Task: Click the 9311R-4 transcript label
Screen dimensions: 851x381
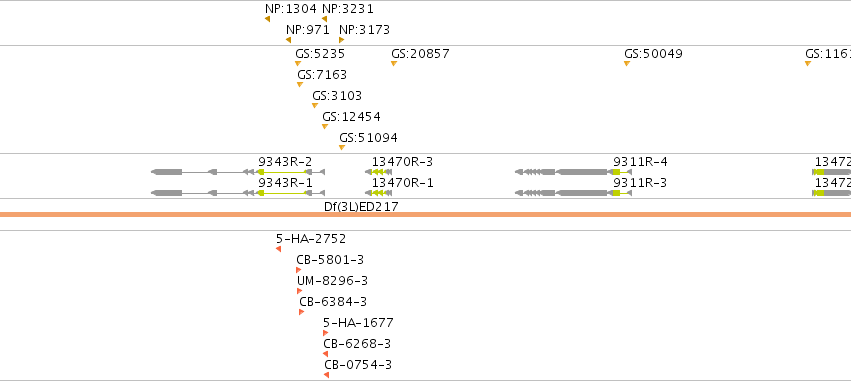Action: [640, 162]
